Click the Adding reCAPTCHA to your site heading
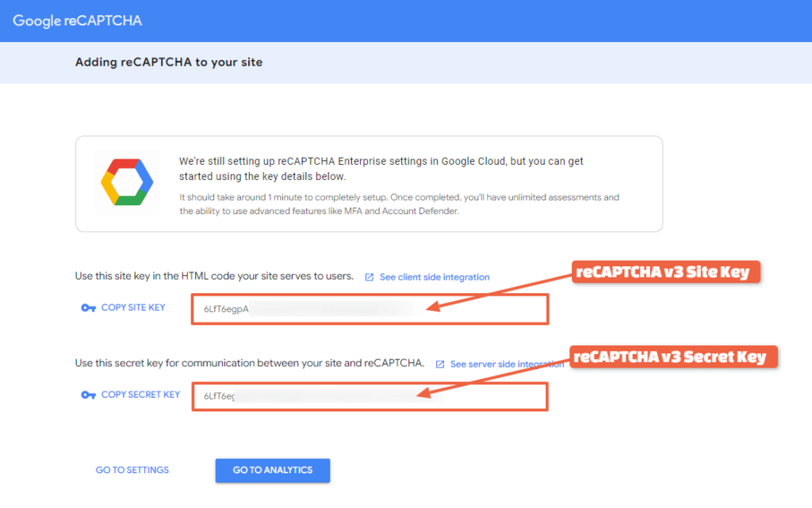 pyautogui.click(x=168, y=62)
